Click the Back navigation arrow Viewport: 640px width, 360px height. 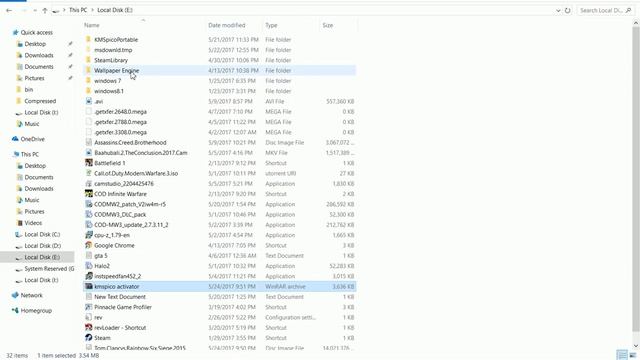tap(9, 10)
